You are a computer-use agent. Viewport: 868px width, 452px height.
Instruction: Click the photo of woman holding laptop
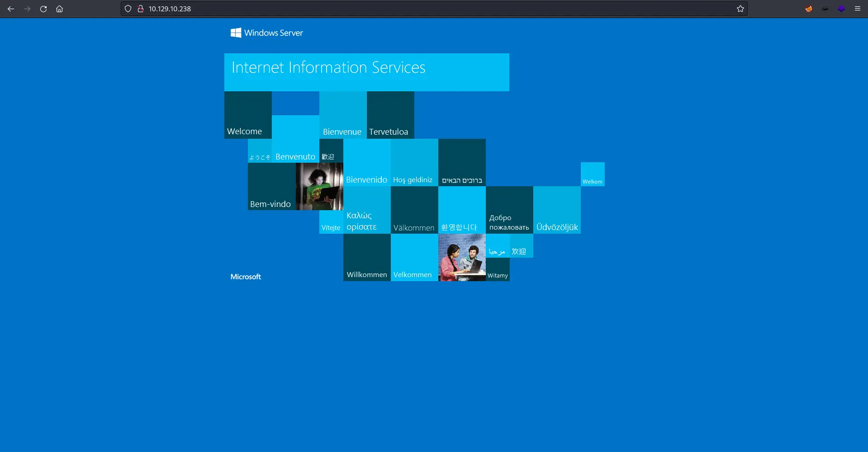319,186
